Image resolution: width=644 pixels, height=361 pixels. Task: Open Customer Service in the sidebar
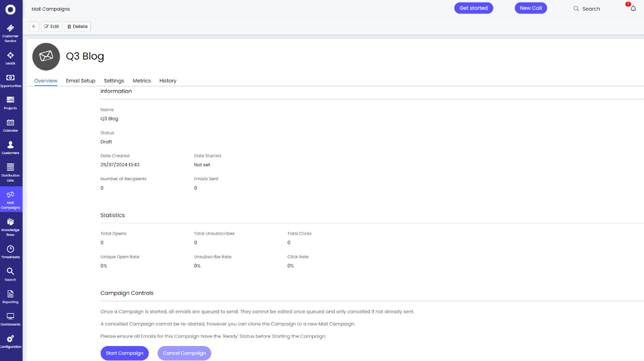coord(10,33)
